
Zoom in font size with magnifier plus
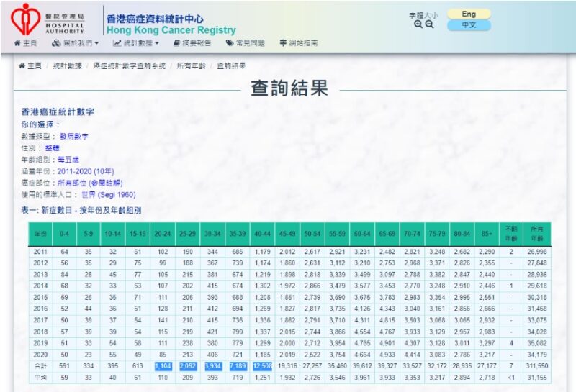(x=418, y=24)
